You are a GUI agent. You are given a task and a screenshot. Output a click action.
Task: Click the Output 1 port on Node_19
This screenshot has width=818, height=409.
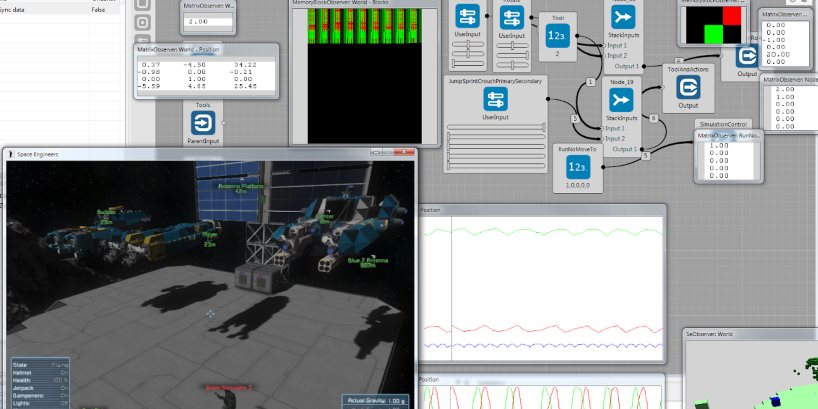point(642,149)
